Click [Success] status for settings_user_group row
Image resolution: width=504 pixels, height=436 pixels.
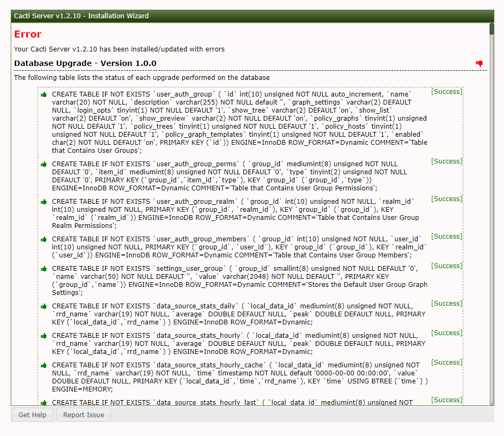tap(447, 266)
